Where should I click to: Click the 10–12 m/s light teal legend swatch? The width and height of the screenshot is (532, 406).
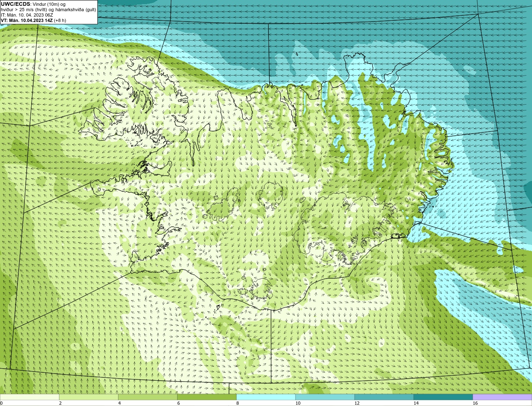point(325,397)
